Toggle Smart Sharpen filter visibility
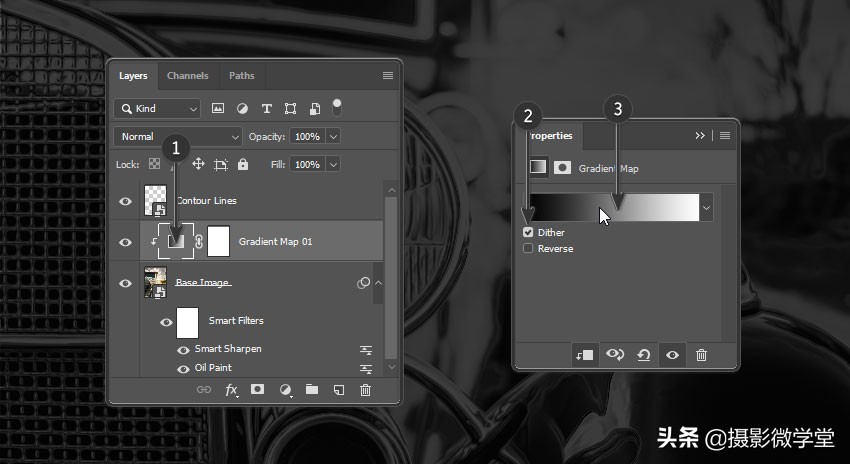 coord(183,350)
